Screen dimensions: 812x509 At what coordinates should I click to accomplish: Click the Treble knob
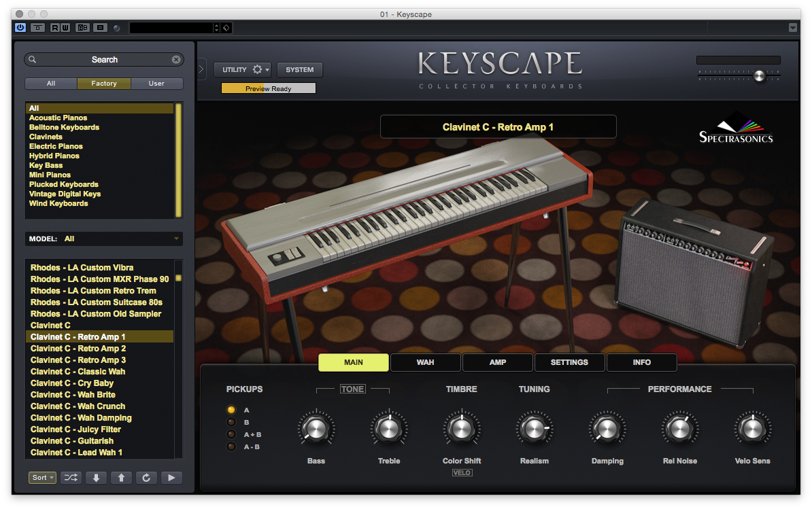[x=389, y=429]
